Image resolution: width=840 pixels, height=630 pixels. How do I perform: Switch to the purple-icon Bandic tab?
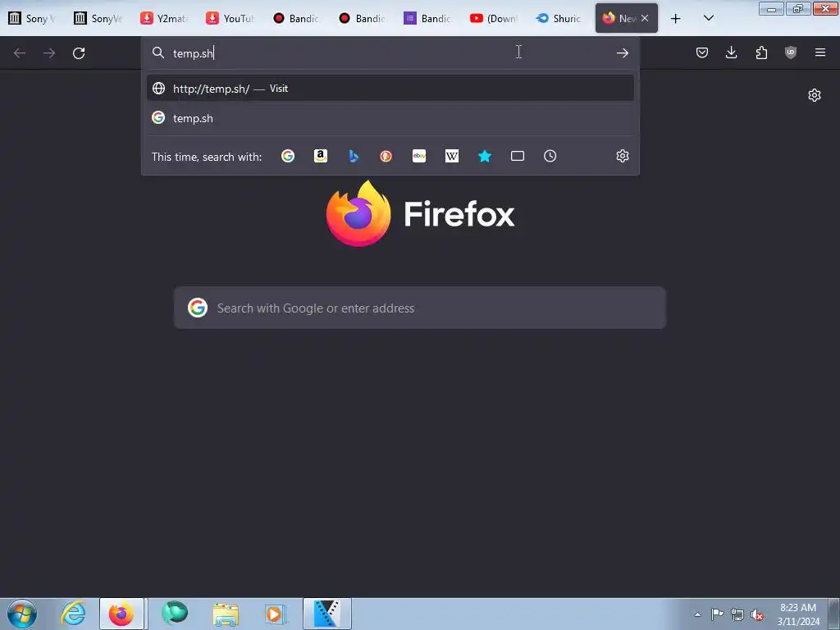click(428, 18)
